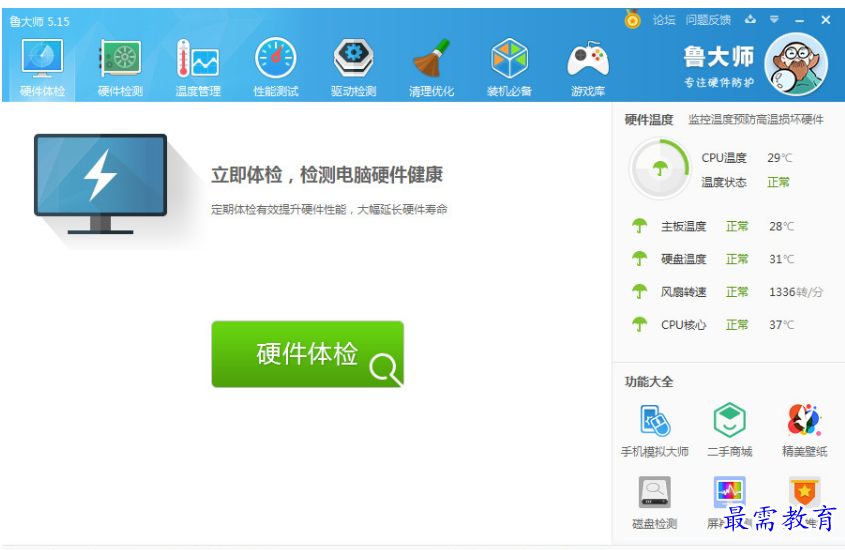Image resolution: width=845 pixels, height=550 pixels.
Task: Open 装机必备 essential software cube icon
Action: [x=509, y=68]
